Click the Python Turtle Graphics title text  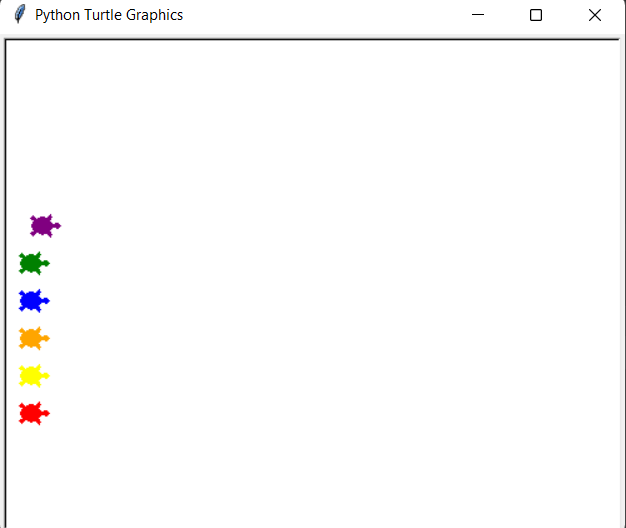(x=109, y=15)
